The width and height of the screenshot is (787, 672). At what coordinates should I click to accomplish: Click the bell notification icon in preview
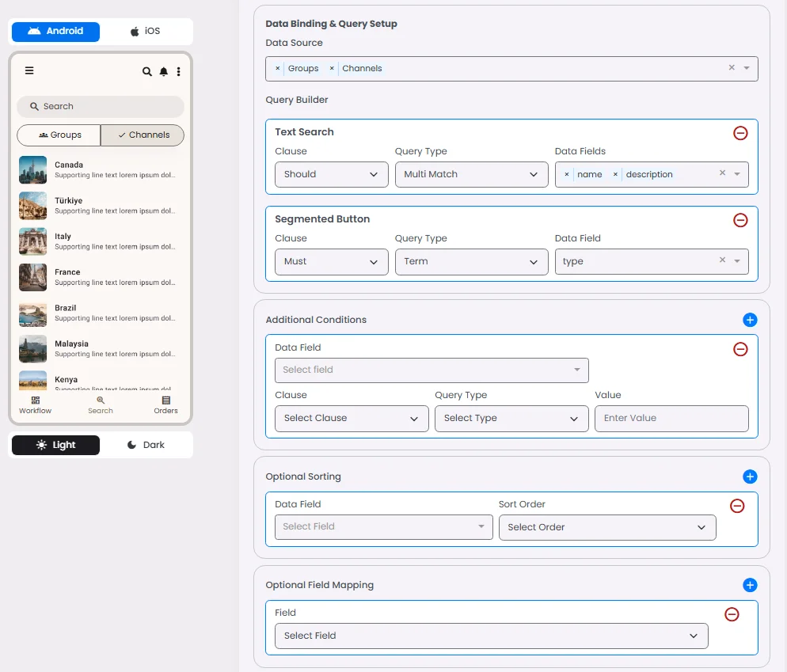point(164,71)
